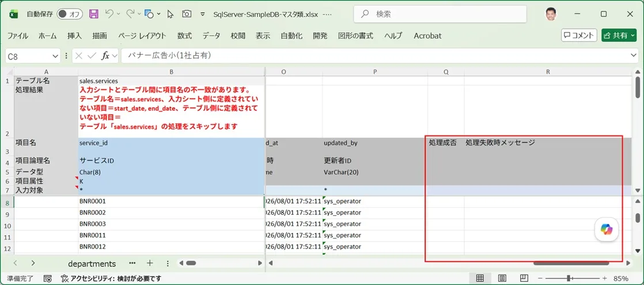Expand the Shapes dropdown arrow

click(159, 14)
